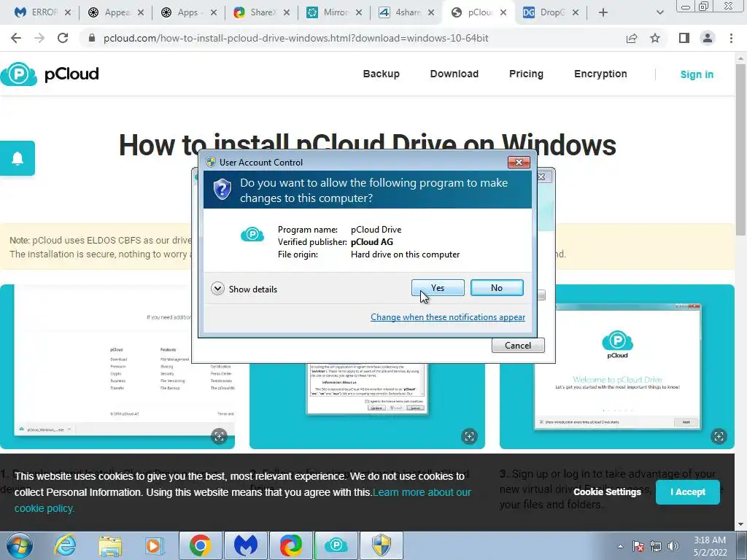Click Cancel in the installer window behind
This screenshot has height=560, width=747.
point(518,345)
